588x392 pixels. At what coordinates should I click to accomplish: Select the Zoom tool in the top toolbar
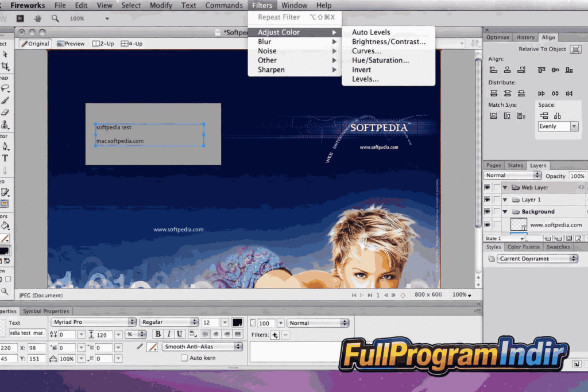(55, 18)
